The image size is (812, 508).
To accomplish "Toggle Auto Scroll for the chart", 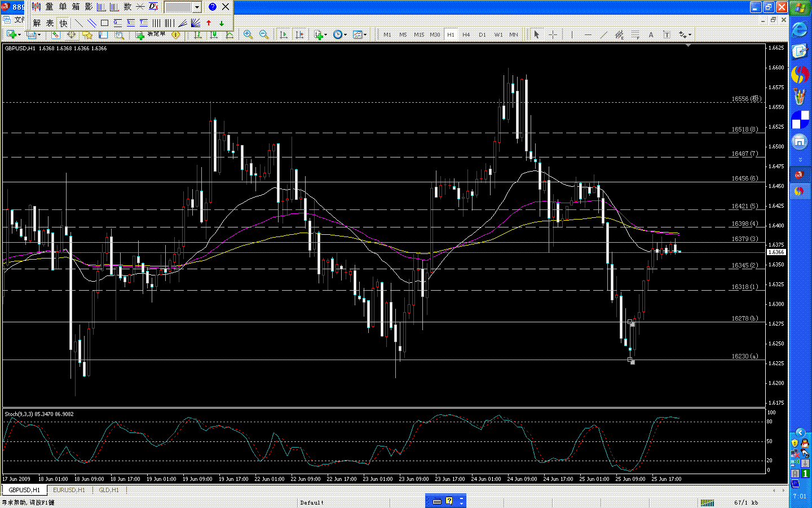I will 284,34.
